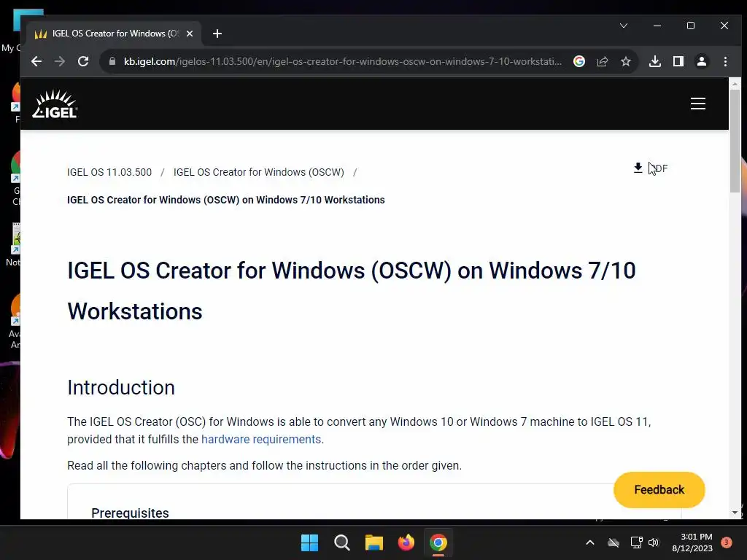Screen dimensions: 747x560
Task: Click the Introduction heading
Action: point(121,388)
